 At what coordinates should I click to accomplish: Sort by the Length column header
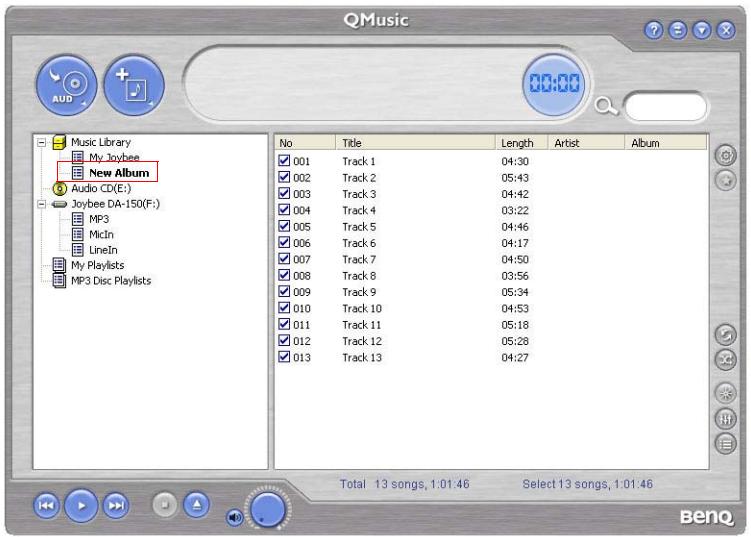pos(521,143)
